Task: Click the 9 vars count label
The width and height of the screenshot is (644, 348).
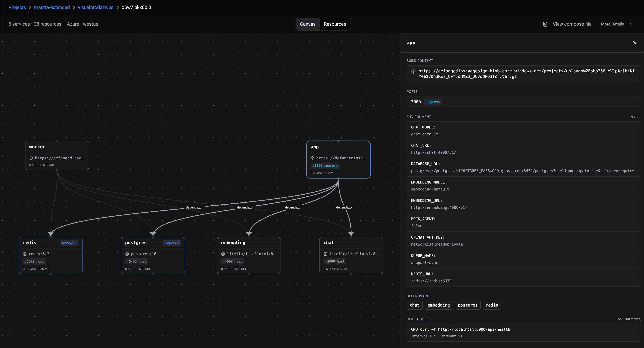Action: [635, 117]
